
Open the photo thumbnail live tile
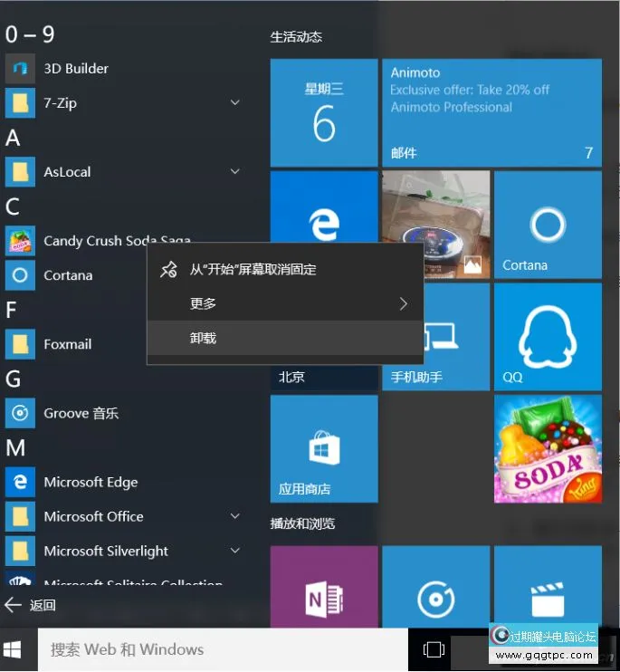436,206
